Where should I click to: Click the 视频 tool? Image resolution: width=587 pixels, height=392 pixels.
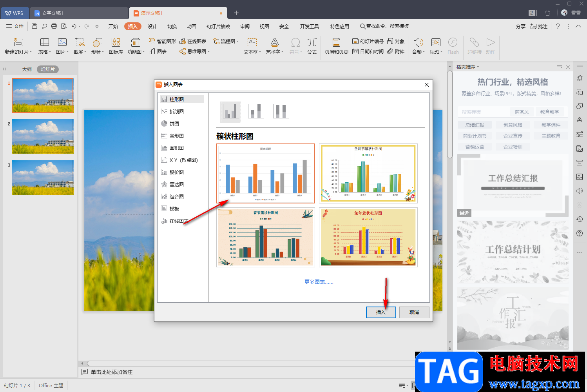click(x=436, y=46)
